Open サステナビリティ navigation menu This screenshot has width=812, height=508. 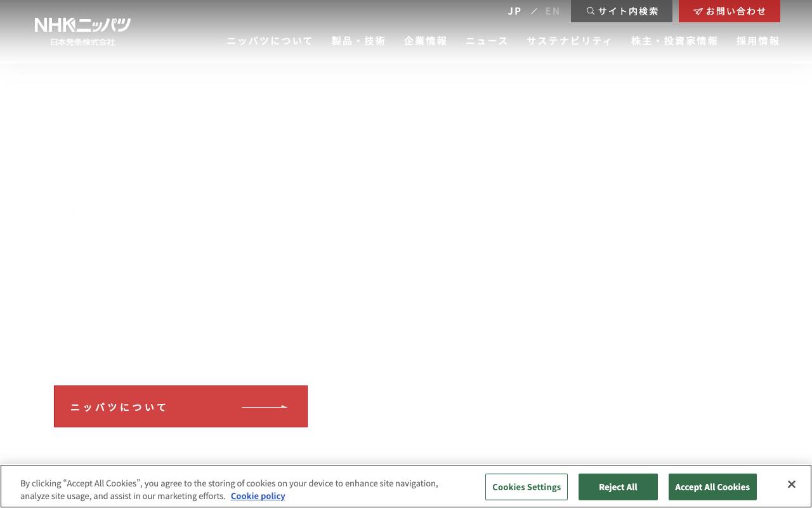point(569,41)
